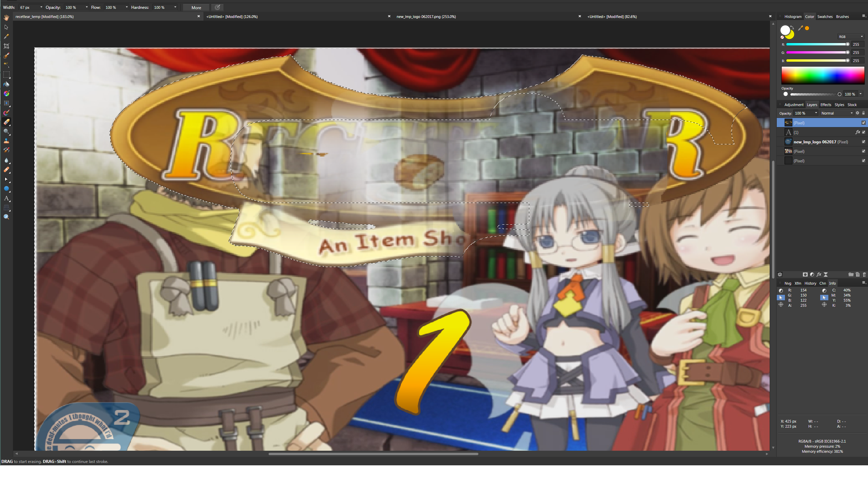The width and height of the screenshot is (868, 488).
Task: Click the Mask Layer icon in Layers panel
Action: point(805,274)
